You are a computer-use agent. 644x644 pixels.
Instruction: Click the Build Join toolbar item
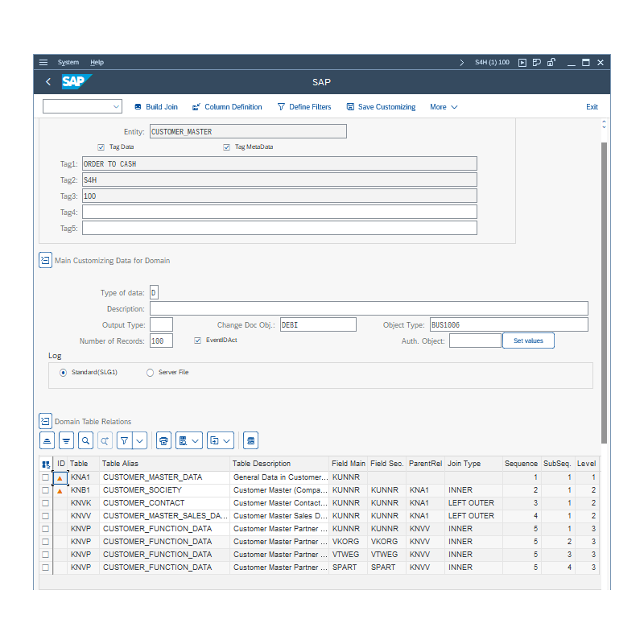156,107
